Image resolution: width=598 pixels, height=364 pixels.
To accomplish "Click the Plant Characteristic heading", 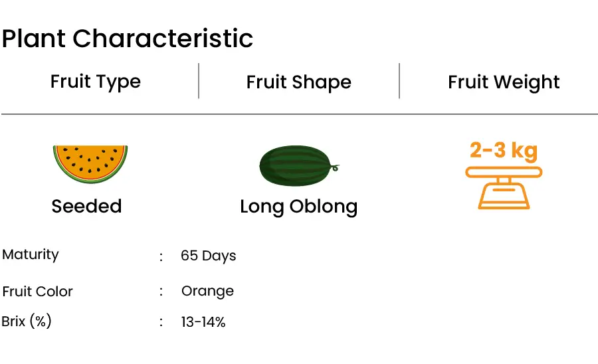I will (128, 39).
